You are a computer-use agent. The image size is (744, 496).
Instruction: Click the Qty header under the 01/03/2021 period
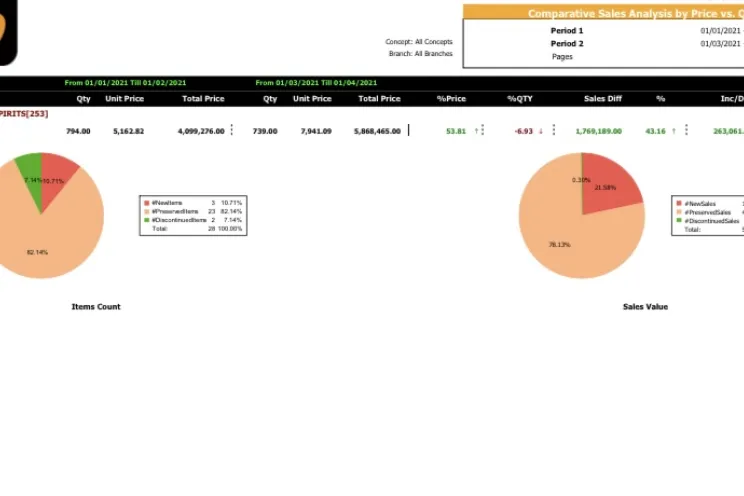270,99
